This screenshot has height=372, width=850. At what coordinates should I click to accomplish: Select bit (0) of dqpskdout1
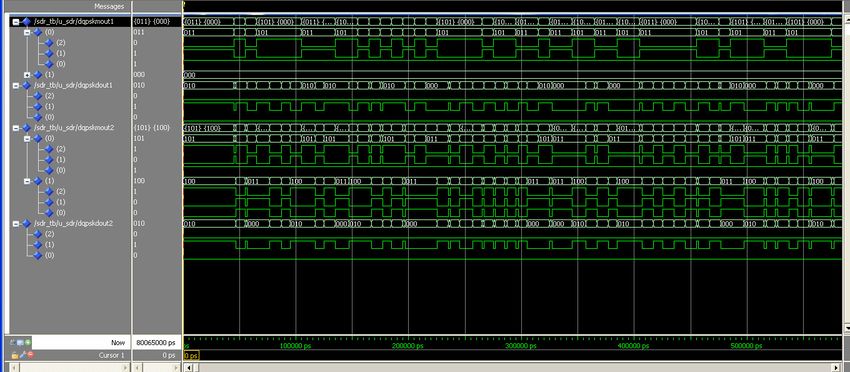point(50,117)
